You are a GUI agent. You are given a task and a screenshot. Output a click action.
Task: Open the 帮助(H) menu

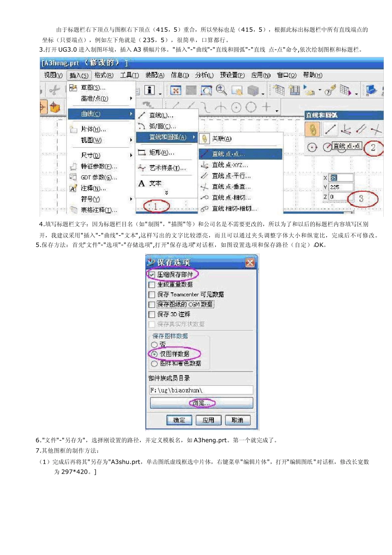coord(312,75)
